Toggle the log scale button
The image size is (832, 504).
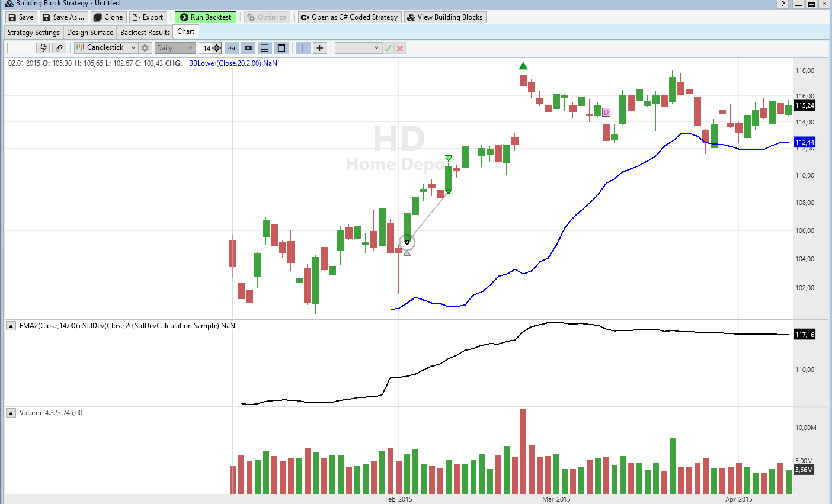pyautogui.click(x=232, y=48)
